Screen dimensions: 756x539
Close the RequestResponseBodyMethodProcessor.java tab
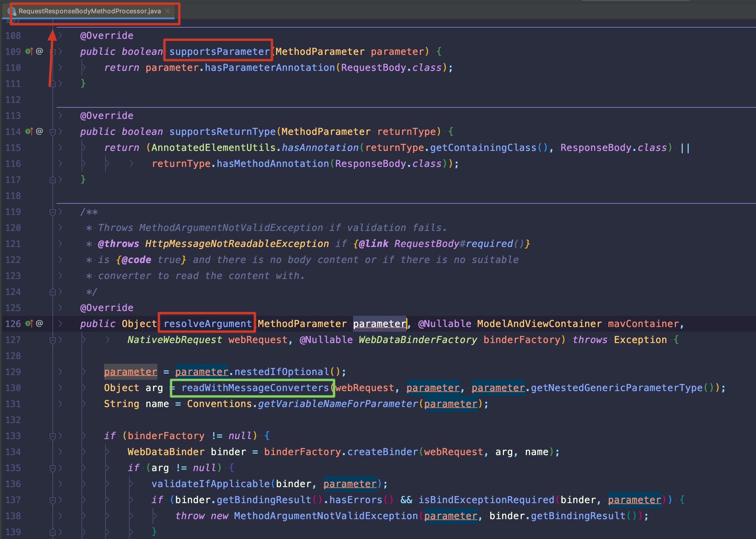point(168,11)
